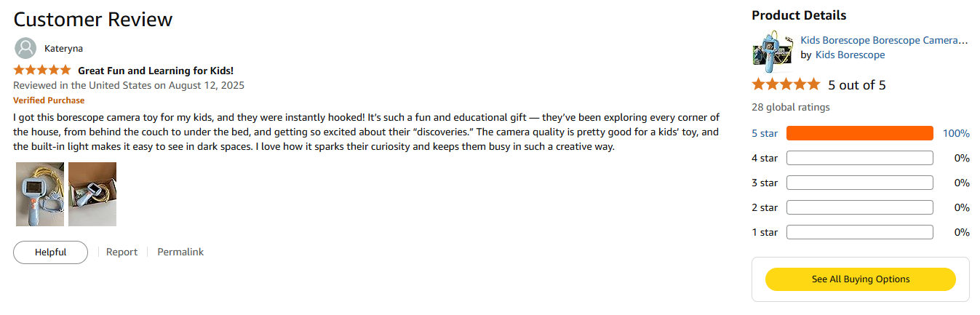Image resolution: width=980 pixels, height=315 pixels.
Task: Open the review Permalink
Action: point(180,252)
